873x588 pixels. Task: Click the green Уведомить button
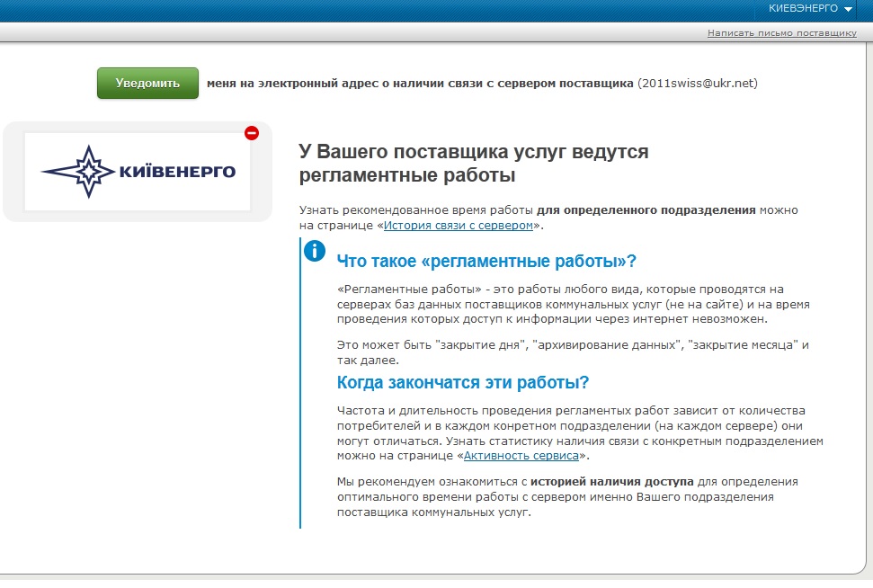147,83
